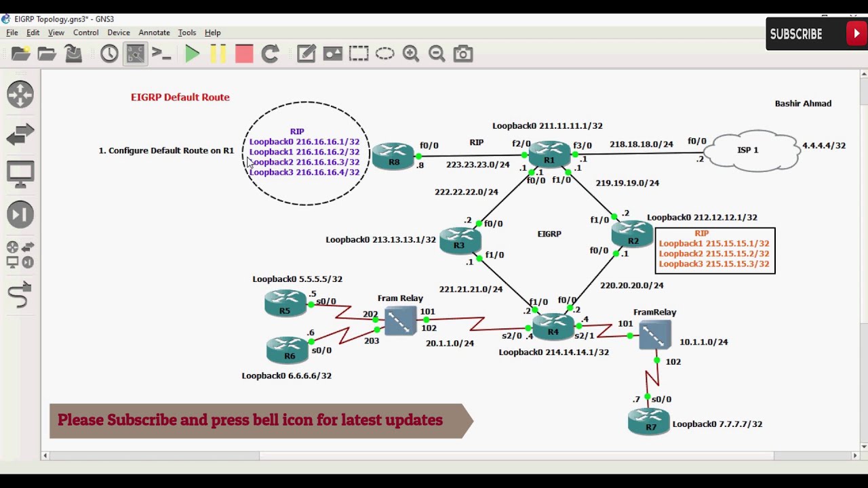Select the FramRelay switch above R7
The width and height of the screenshot is (868, 488).
(655, 335)
